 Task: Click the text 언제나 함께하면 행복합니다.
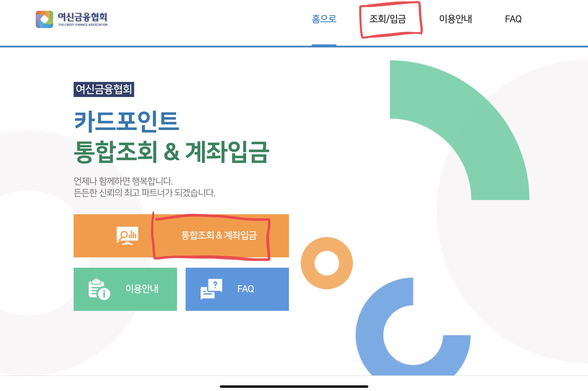coord(123,181)
